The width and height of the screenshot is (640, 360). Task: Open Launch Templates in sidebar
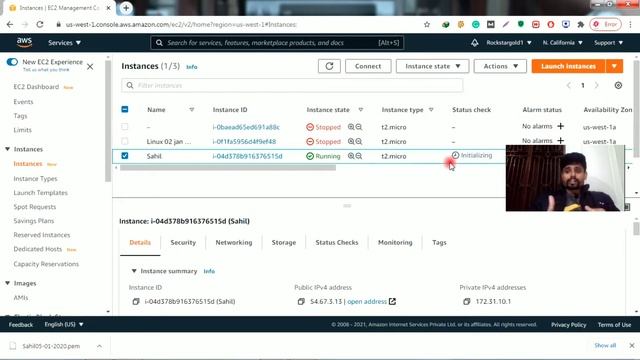40,193
